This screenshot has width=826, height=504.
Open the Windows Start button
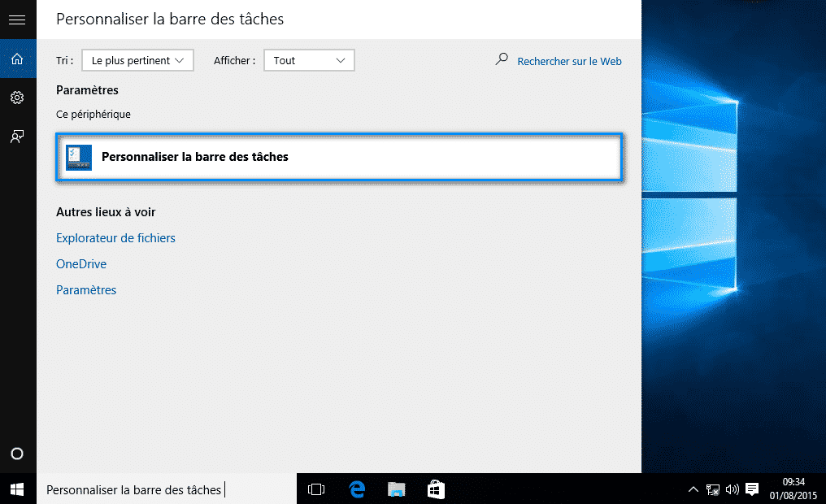click(x=17, y=489)
